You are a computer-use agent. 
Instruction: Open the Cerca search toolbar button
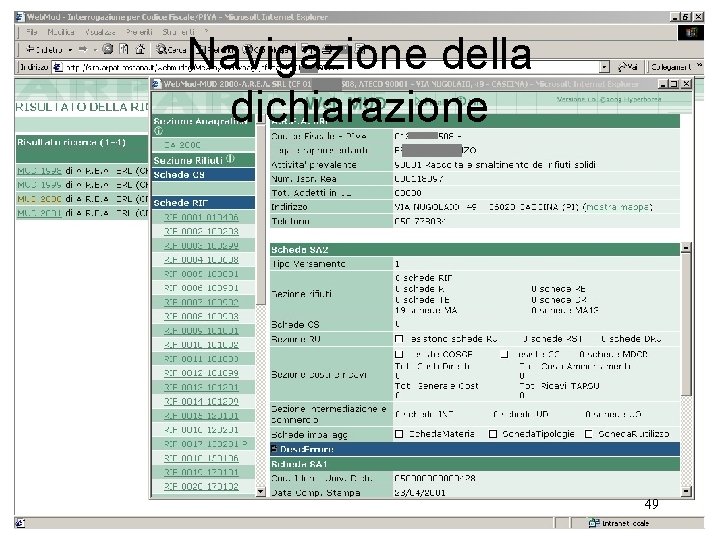171,49
